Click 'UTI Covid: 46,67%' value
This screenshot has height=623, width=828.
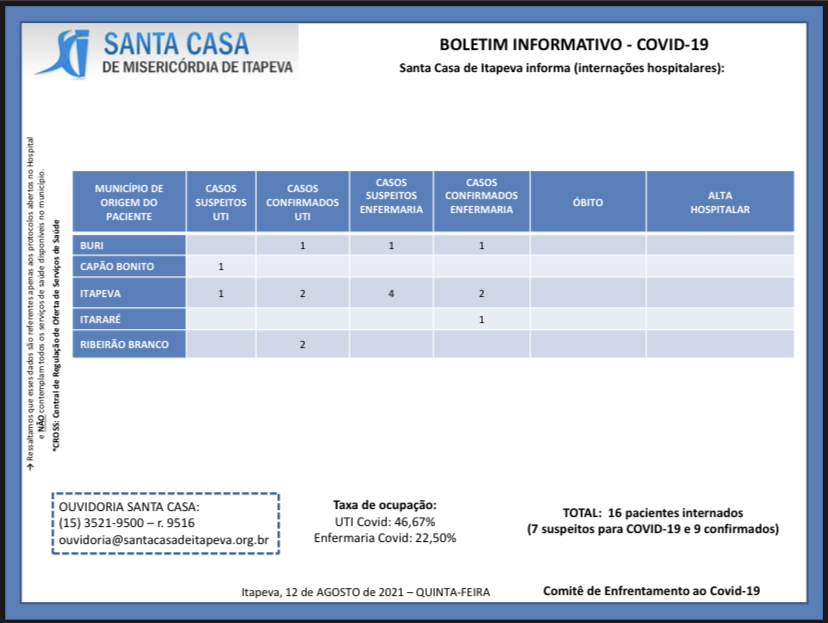point(385,522)
